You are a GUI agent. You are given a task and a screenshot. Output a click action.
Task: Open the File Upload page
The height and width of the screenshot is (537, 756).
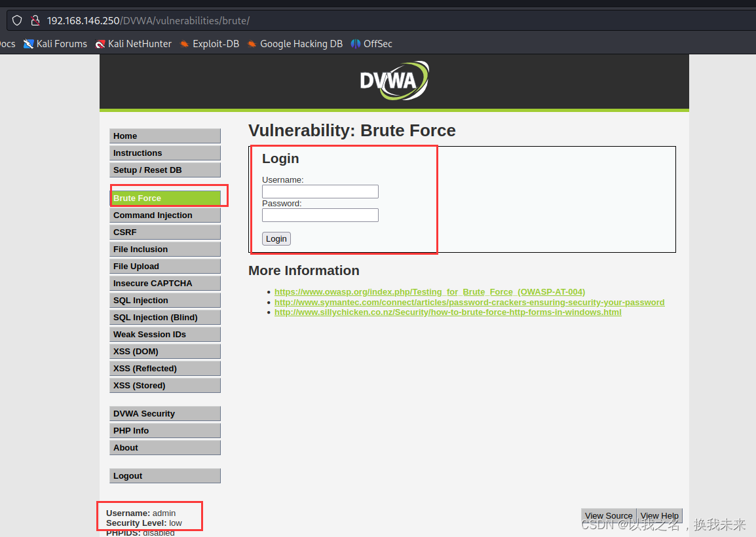[x=165, y=266]
